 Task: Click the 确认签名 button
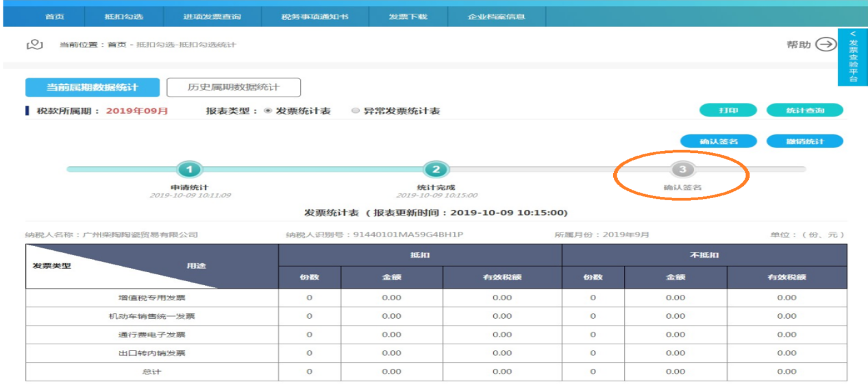[x=718, y=141]
